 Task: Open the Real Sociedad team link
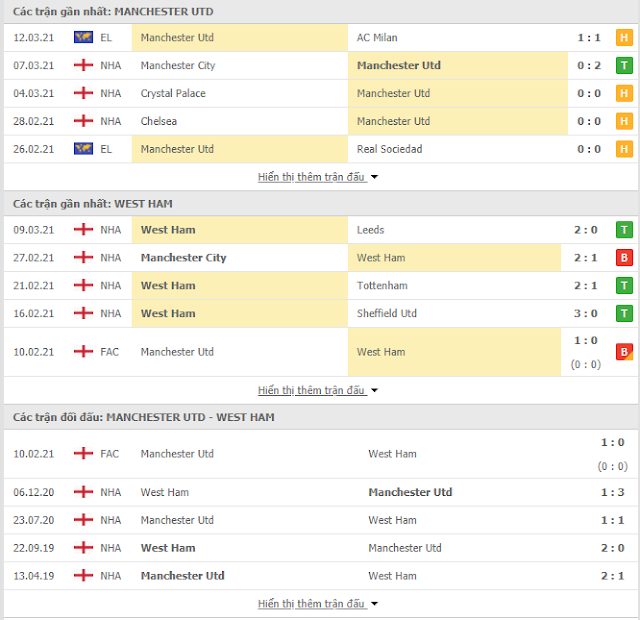[389, 149]
